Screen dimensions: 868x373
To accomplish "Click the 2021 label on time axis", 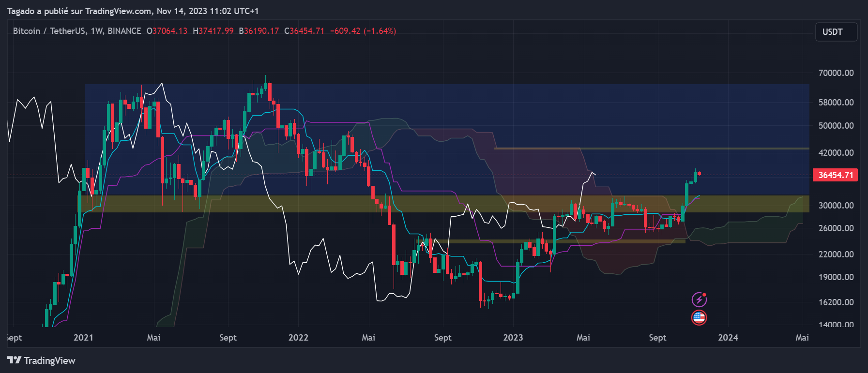I will pos(83,338).
